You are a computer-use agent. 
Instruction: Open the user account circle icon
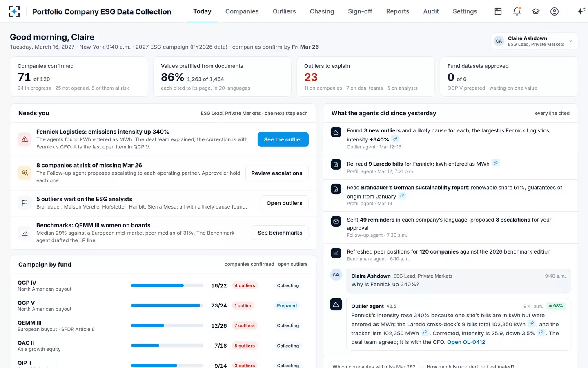click(x=555, y=11)
